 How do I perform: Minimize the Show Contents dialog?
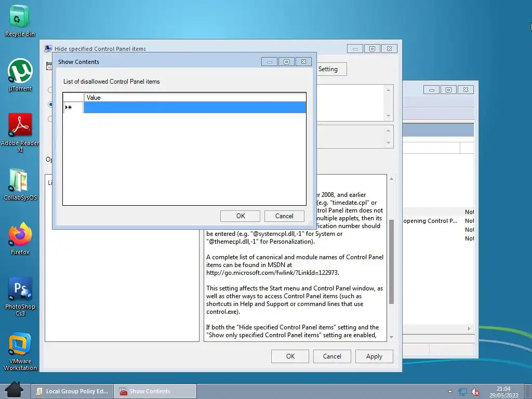click(270, 62)
